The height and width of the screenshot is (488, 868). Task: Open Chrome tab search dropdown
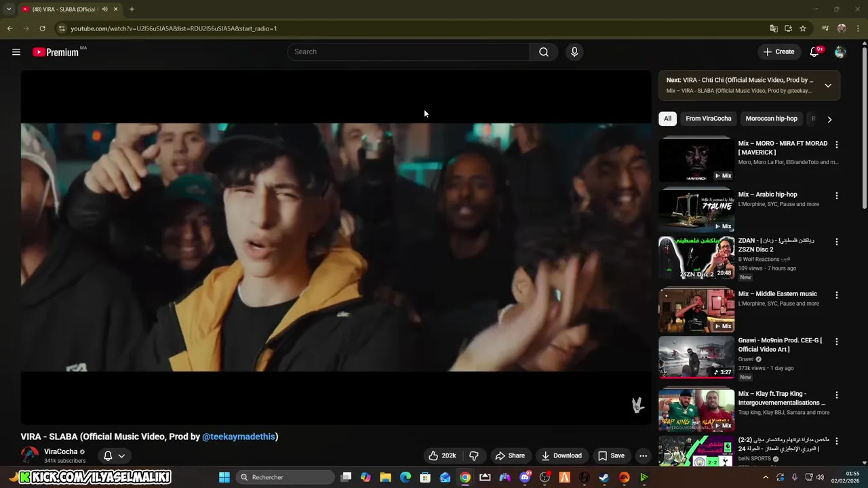coord(9,9)
